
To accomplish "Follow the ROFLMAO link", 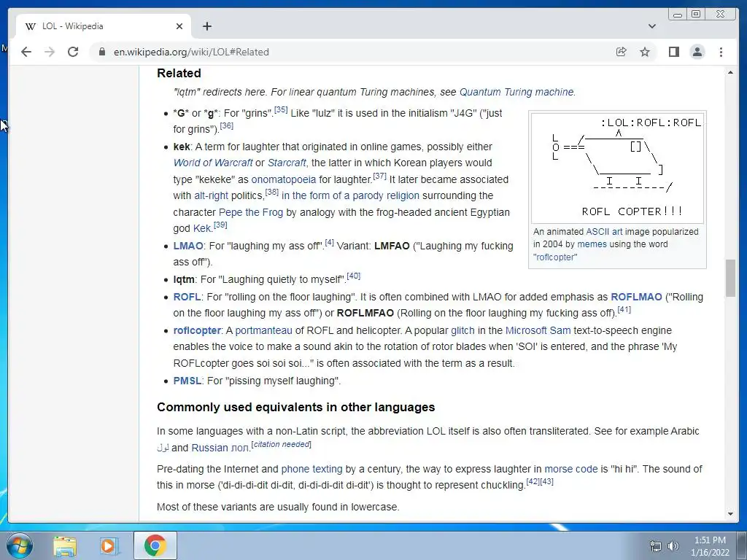I will tap(636, 297).
